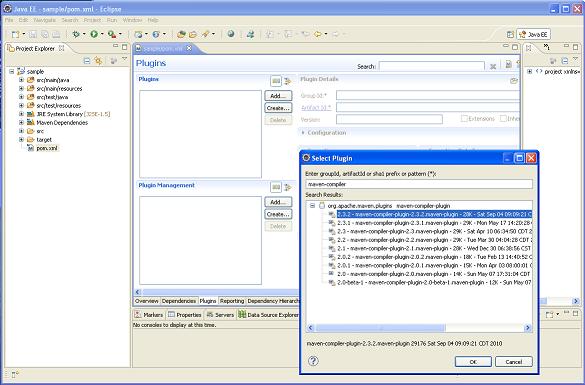The image size is (585, 385).
Task: Click Link with Editor in Project Explorer
Action: coord(98,60)
